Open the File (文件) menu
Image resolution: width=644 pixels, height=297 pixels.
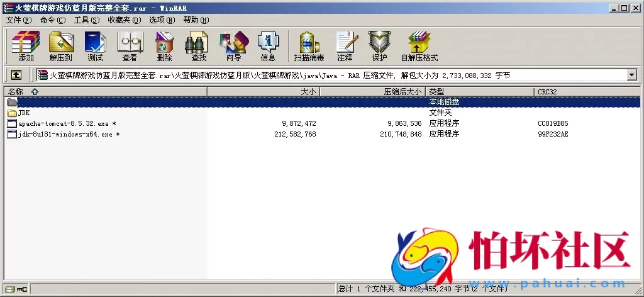click(x=19, y=20)
